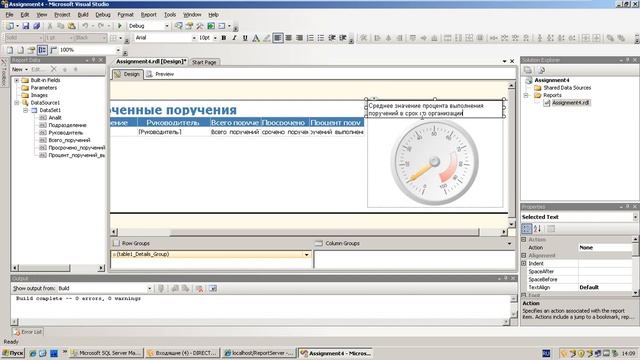Screen dimensions: 640x360
Task: Open the font foreground color picker
Action: click(256, 38)
